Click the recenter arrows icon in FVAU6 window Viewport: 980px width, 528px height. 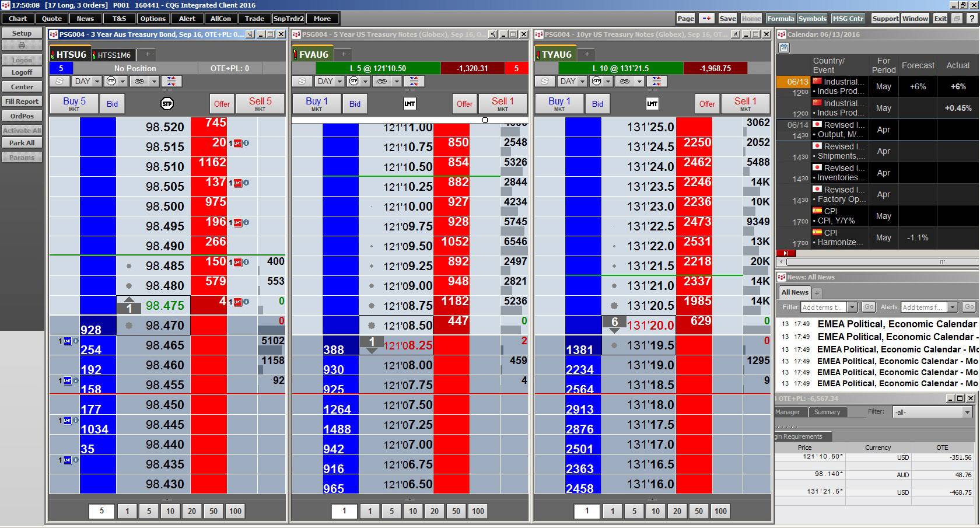tap(414, 81)
